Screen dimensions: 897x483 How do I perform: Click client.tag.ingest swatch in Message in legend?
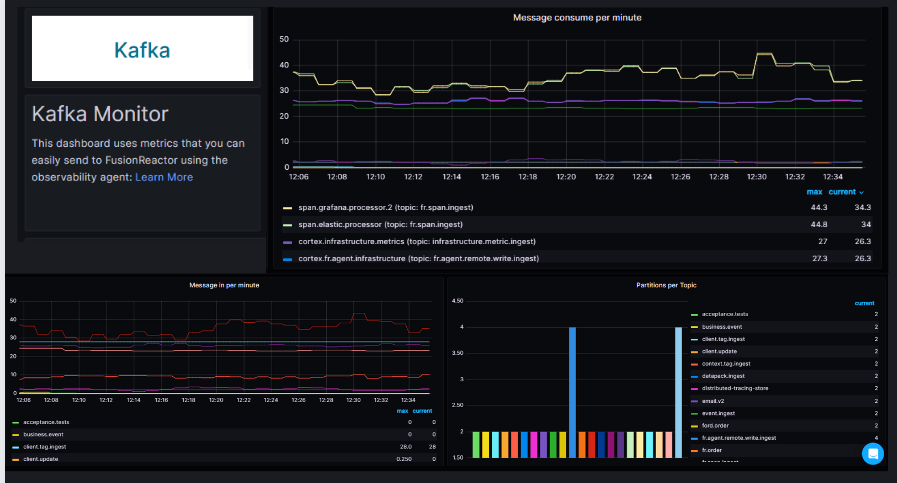(15, 447)
